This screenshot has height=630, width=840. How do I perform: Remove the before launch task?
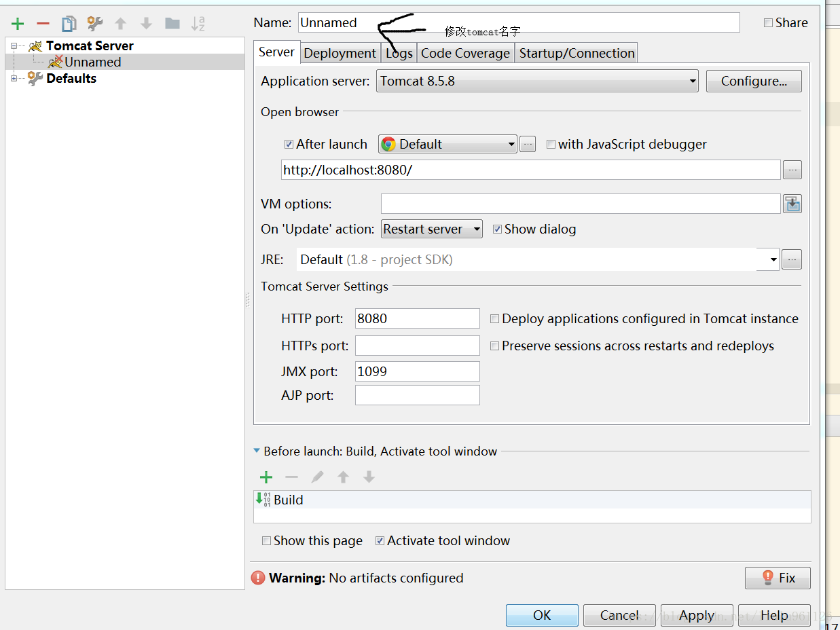tap(291, 477)
